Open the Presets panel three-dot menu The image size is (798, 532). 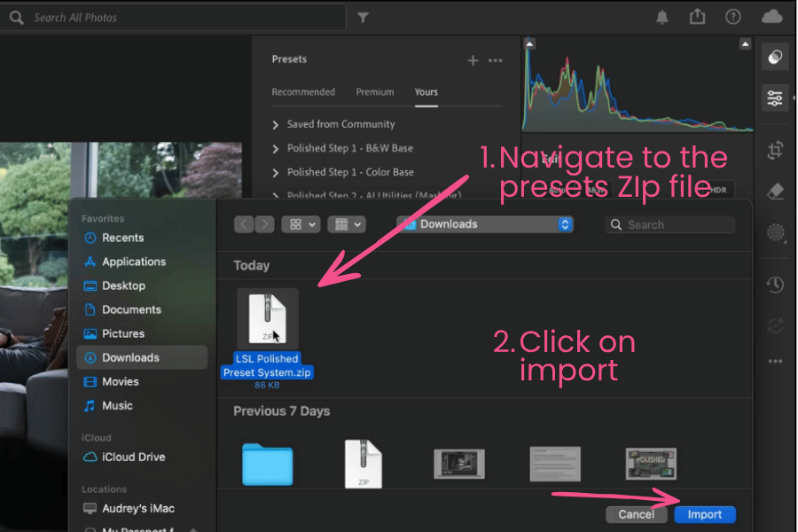(x=495, y=60)
